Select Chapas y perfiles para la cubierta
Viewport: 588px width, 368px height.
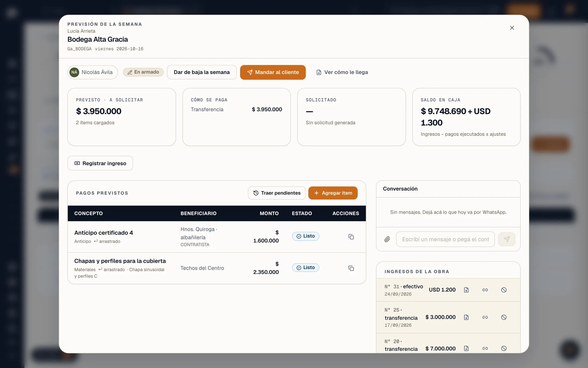tap(120, 261)
